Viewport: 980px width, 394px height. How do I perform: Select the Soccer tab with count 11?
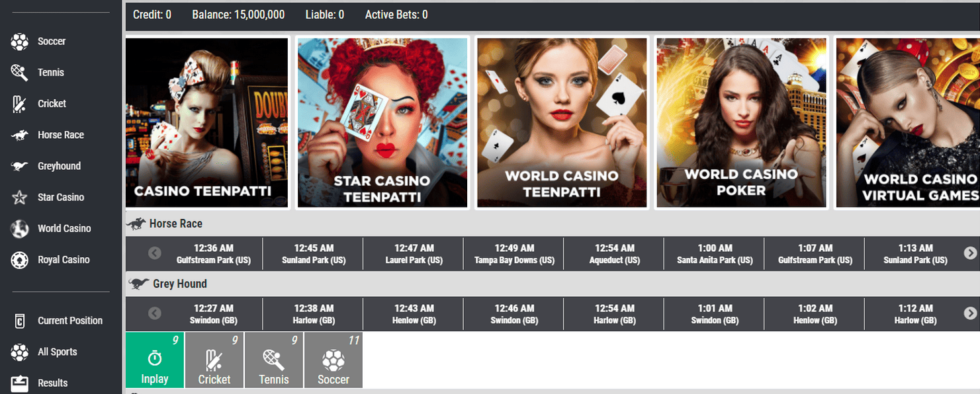point(334,360)
